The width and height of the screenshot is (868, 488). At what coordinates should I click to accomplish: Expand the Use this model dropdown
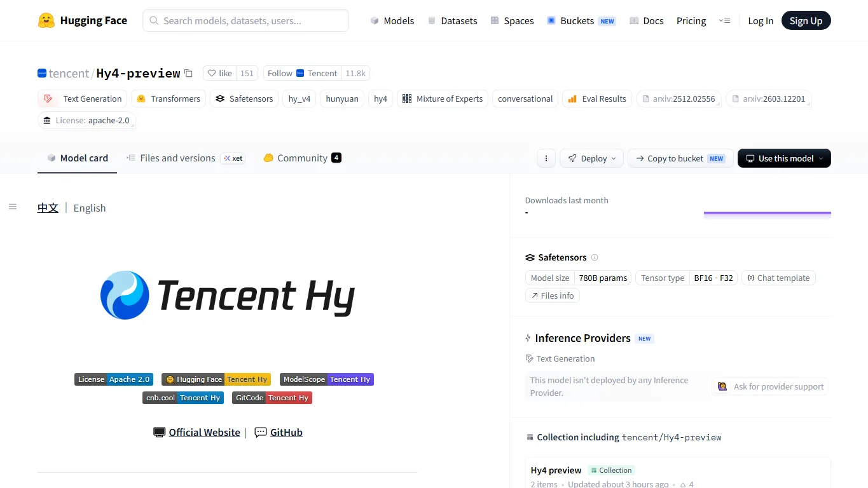click(x=784, y=158)
